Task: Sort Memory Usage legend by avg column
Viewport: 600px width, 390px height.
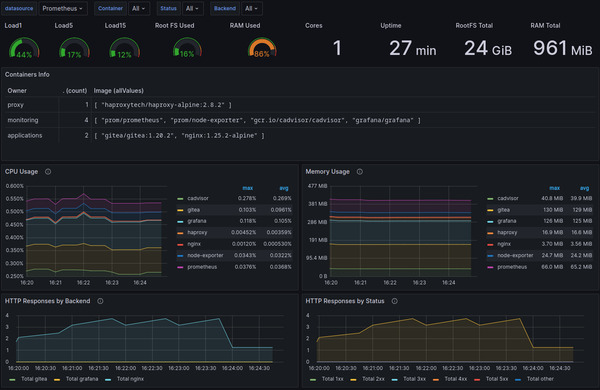Action: coord(584,188)
